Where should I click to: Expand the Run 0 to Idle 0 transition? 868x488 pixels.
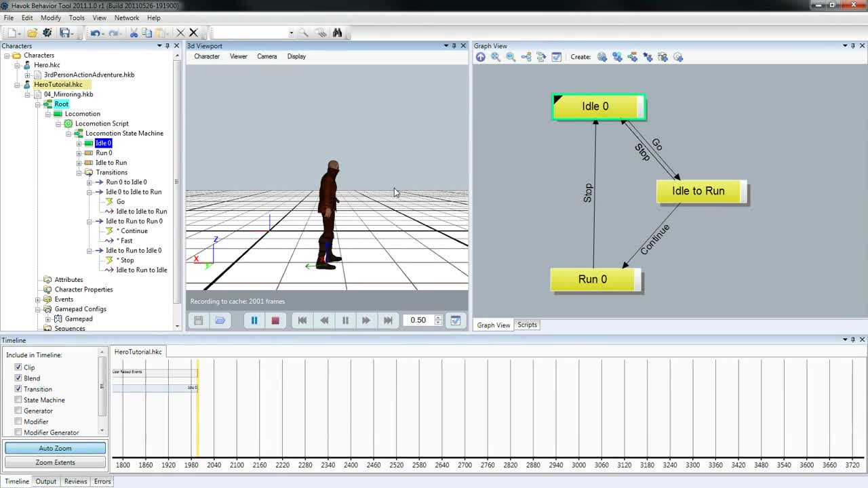pos(90,182)
